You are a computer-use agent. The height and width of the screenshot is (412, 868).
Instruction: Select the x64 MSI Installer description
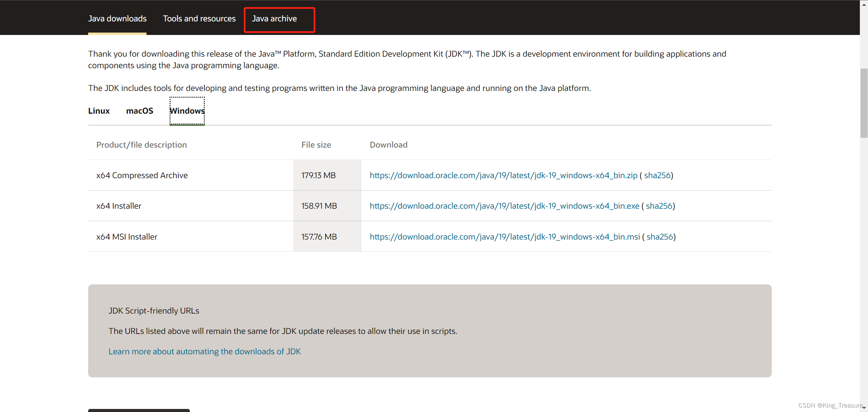[127, 237]
